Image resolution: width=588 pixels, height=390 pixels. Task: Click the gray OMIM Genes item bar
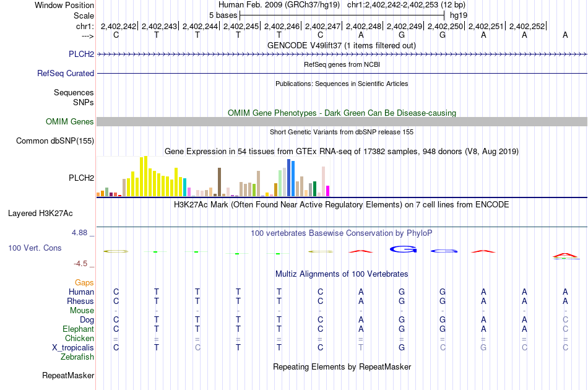tap(342, 121)
